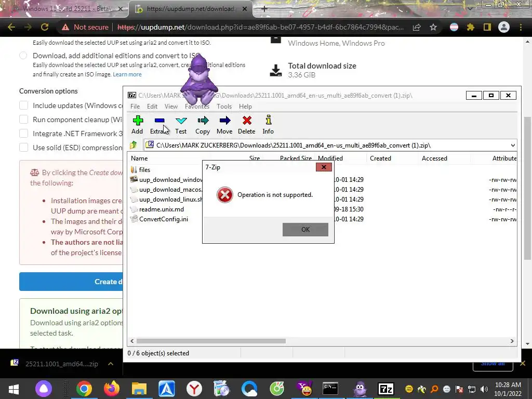Click 7-Zip icon in taskbar
Screen dimensions: 532x399
point(386,389)
